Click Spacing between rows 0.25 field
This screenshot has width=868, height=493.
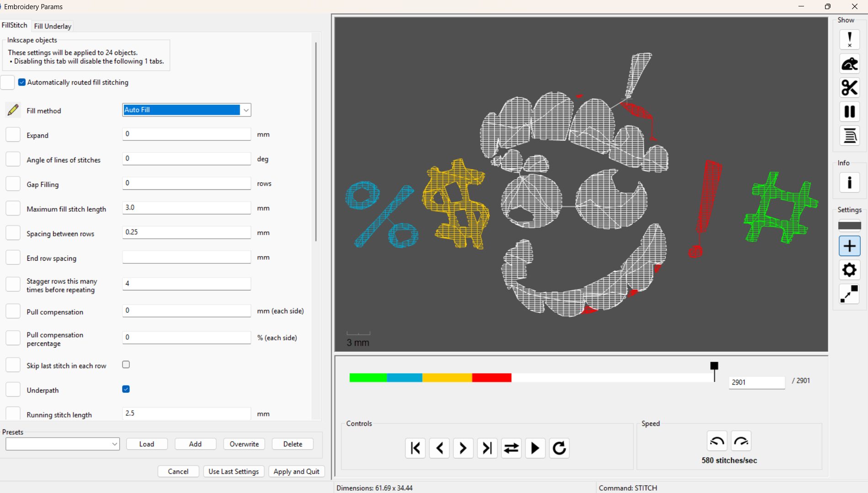click(x=187, y=232)
